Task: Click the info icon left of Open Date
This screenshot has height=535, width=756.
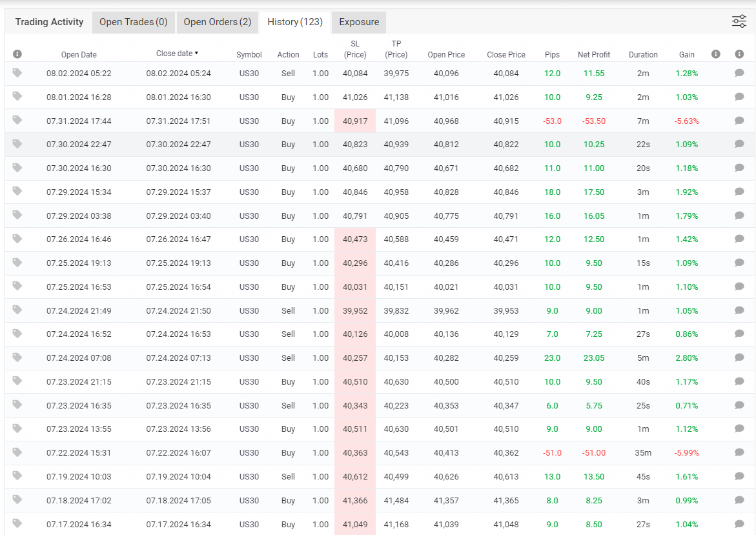Action: point(17,54)
